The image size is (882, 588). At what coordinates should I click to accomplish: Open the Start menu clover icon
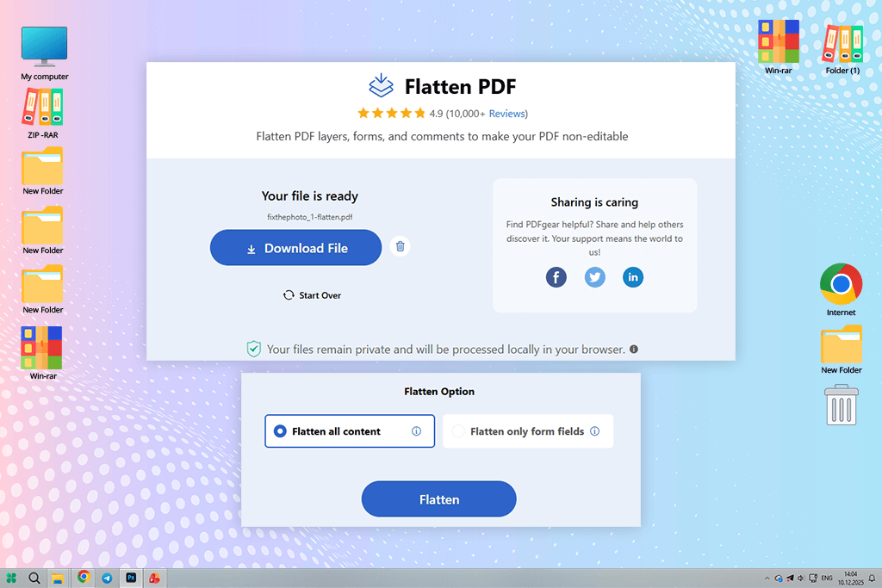11,578
